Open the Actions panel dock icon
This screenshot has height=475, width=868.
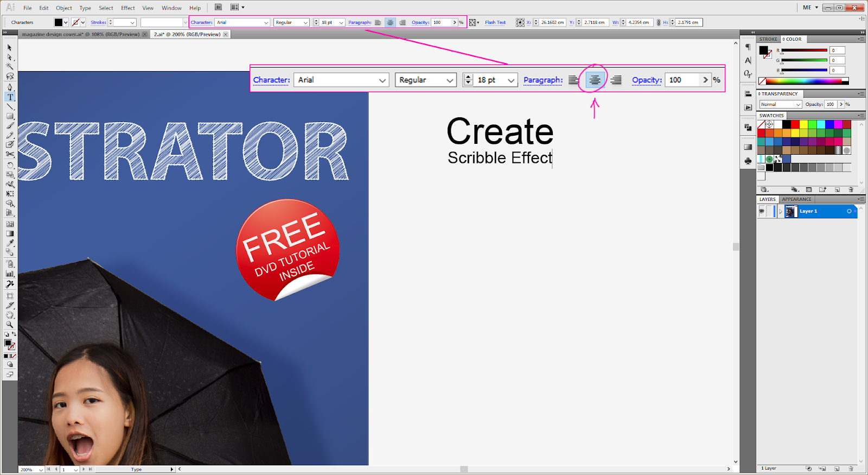(x=748, y=107)
